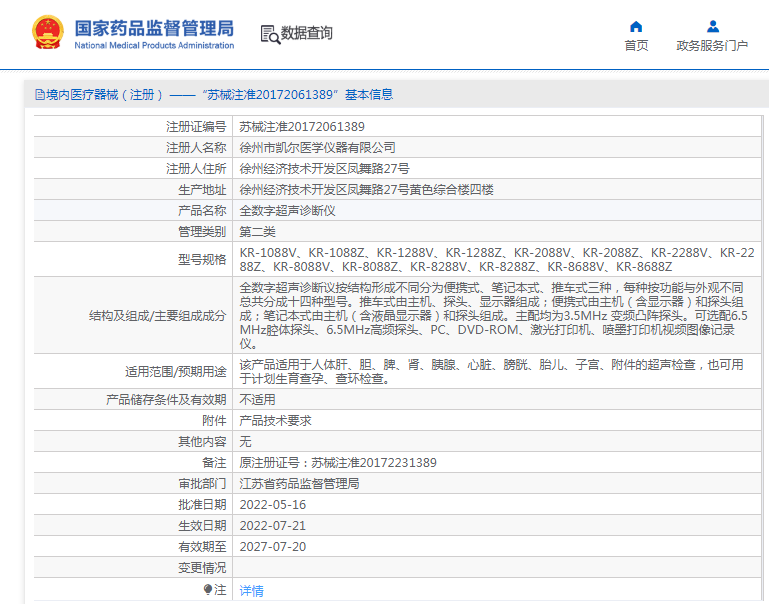This screenshot has width=769, height=604.
Task: Click the 生产地址 row label
Action: pyautogui.click(x=202, y=190)
